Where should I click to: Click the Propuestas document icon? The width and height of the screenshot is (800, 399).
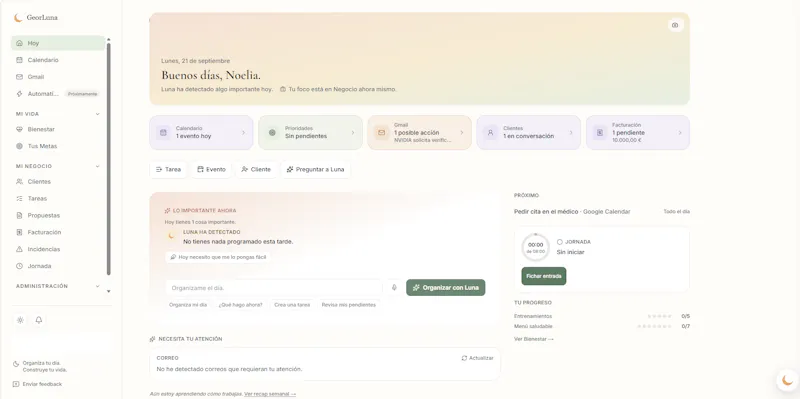[x=19, y=215]
